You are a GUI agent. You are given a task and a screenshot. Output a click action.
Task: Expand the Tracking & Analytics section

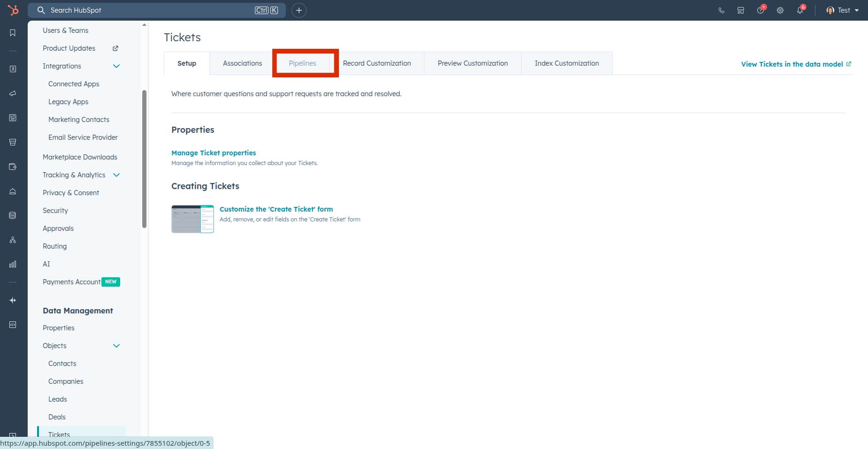[116, 175]
